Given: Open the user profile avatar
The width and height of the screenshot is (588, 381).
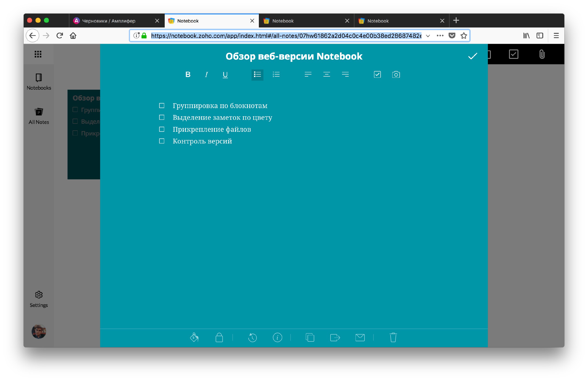Looking at the screenshot, I should [39, 331].
